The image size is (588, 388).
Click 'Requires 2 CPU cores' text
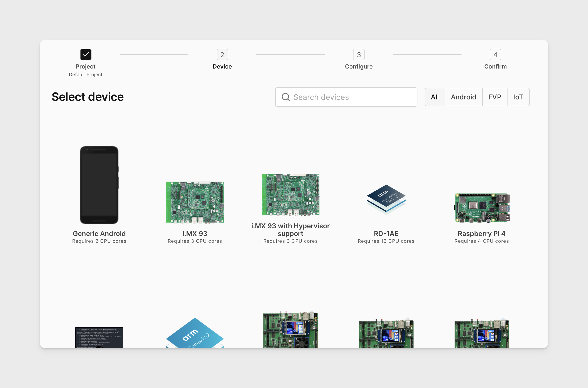[x=99, y=241]
